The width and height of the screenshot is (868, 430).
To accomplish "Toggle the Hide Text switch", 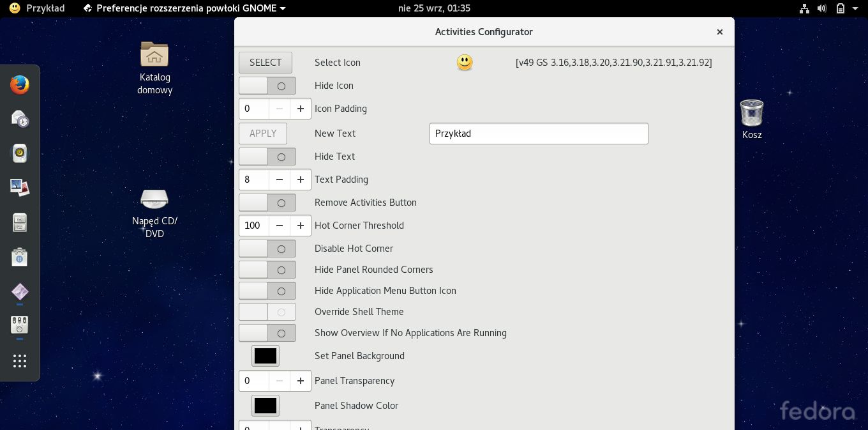I will [267, 157].
